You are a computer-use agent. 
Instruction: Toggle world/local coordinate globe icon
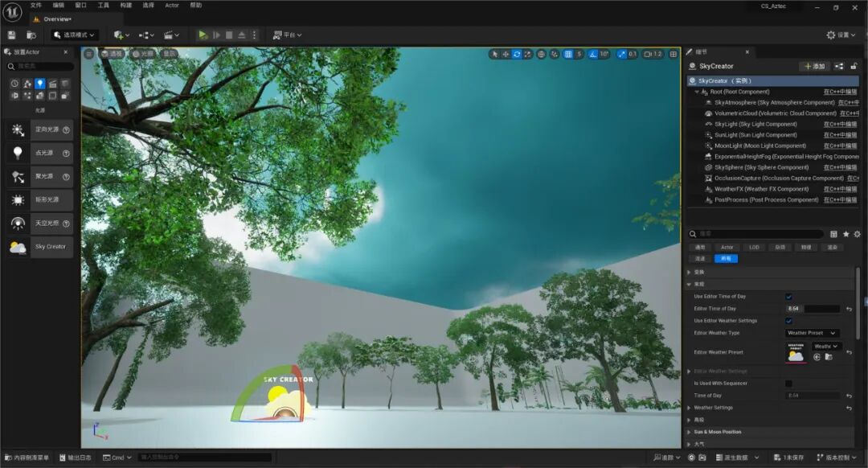[542, 54]
